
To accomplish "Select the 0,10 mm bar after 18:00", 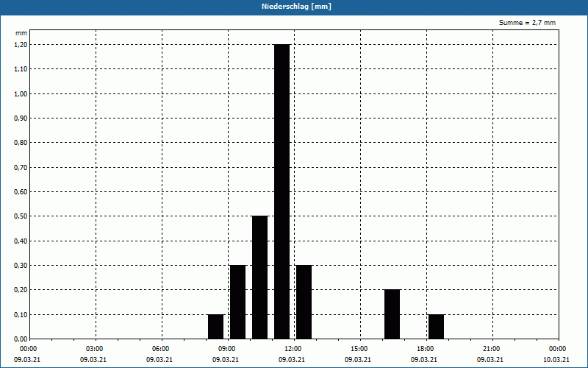I will 436,327.
